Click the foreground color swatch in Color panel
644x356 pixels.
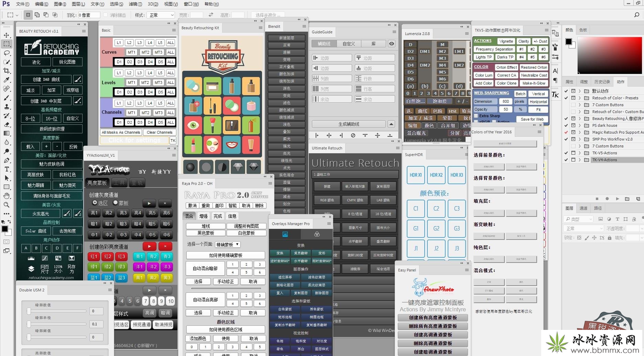tap(569, 41)
